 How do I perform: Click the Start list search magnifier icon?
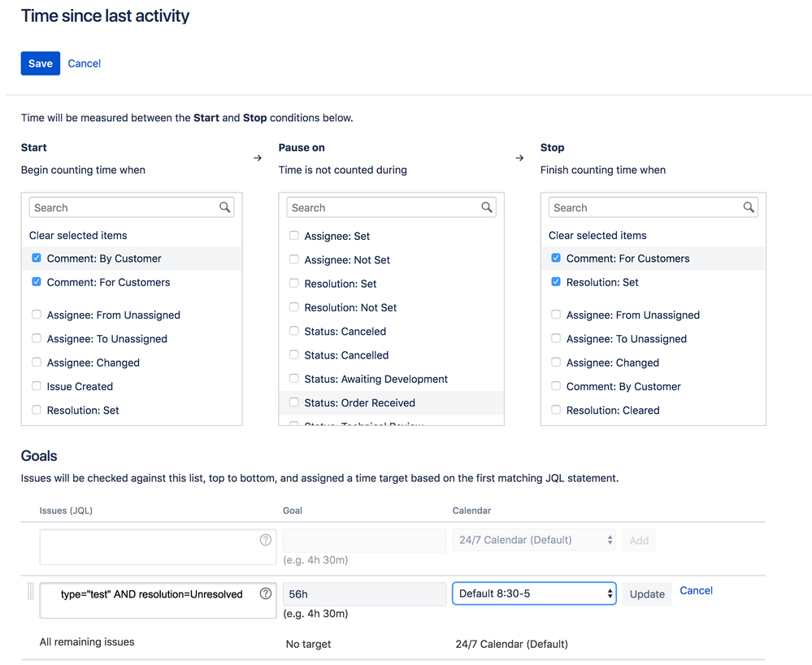tap(225, 207)
